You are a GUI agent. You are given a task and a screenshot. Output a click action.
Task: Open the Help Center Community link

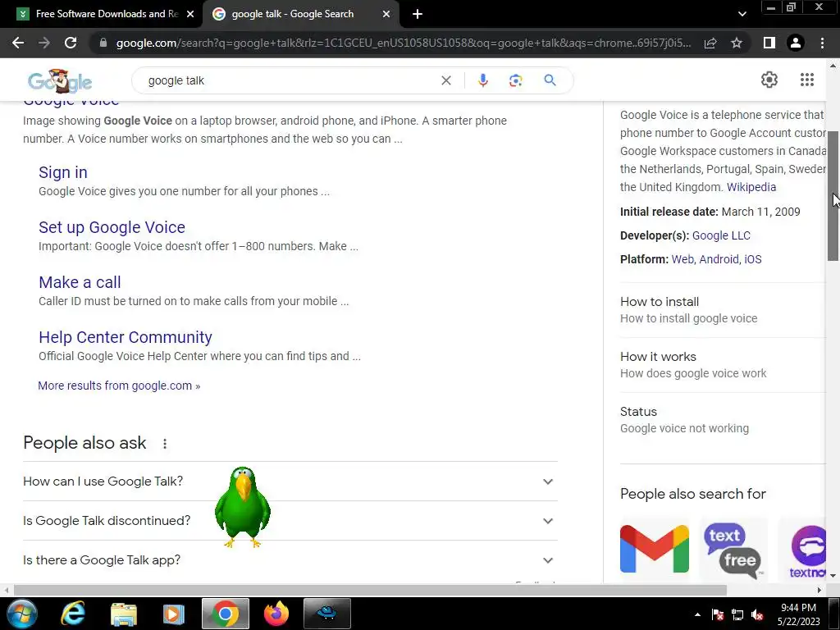(x=126, y=337)
